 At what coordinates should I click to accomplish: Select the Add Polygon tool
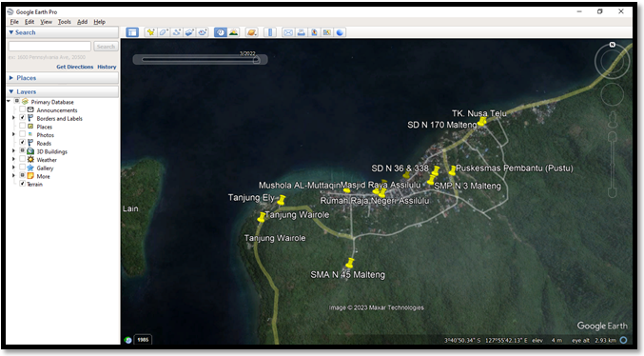(164, 32)
